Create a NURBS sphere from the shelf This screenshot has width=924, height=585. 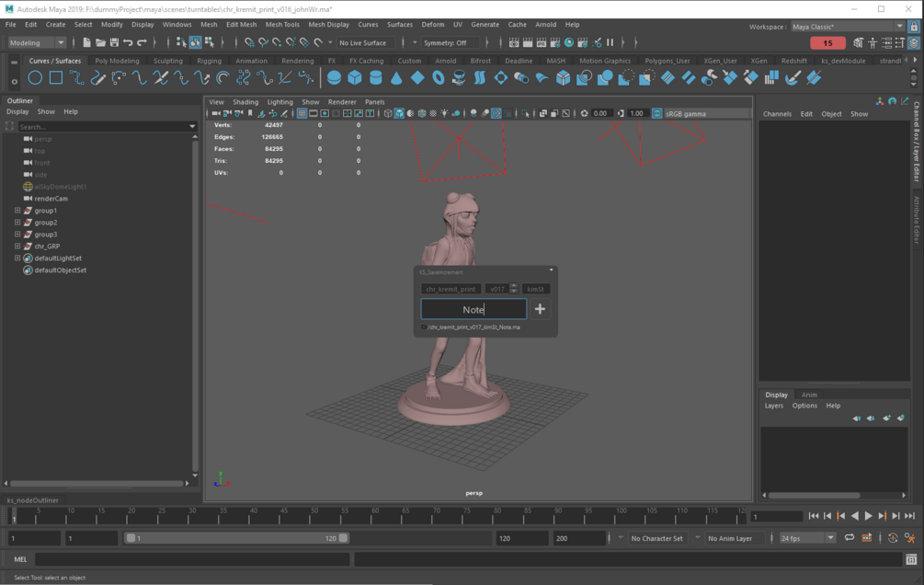pos(334,78)
